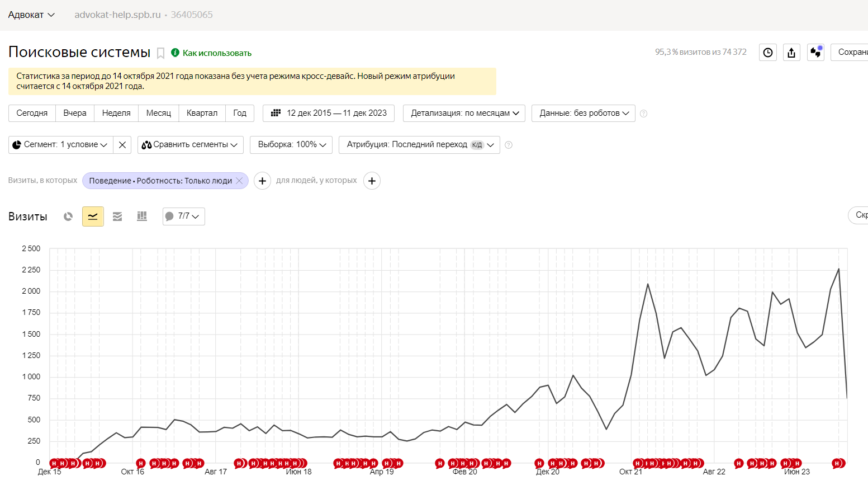This screenshot has height=485, width=868.
Task: Select the Квартал period tab
Action: tap(202, 113)
